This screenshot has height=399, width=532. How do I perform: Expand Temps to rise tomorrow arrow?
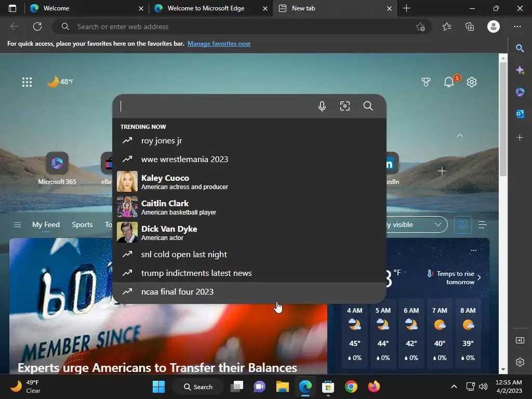pyautogui.click(x=479, y=277)
